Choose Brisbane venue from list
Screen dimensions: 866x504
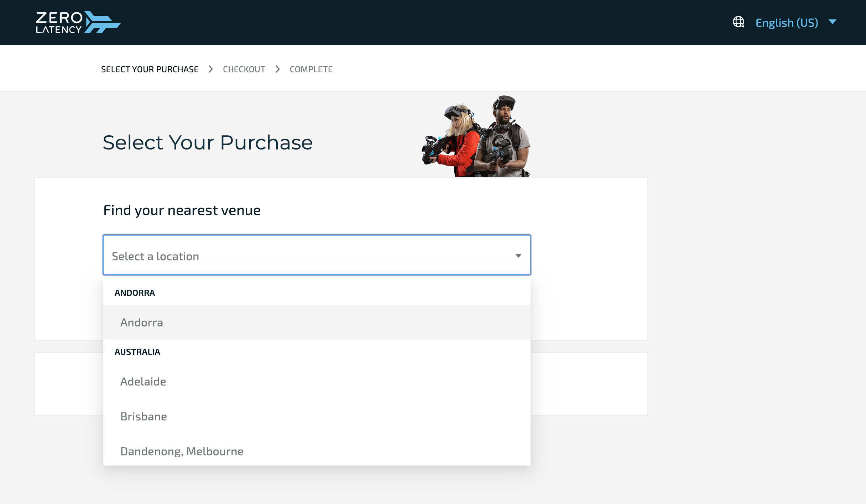(x=317, y=416)
